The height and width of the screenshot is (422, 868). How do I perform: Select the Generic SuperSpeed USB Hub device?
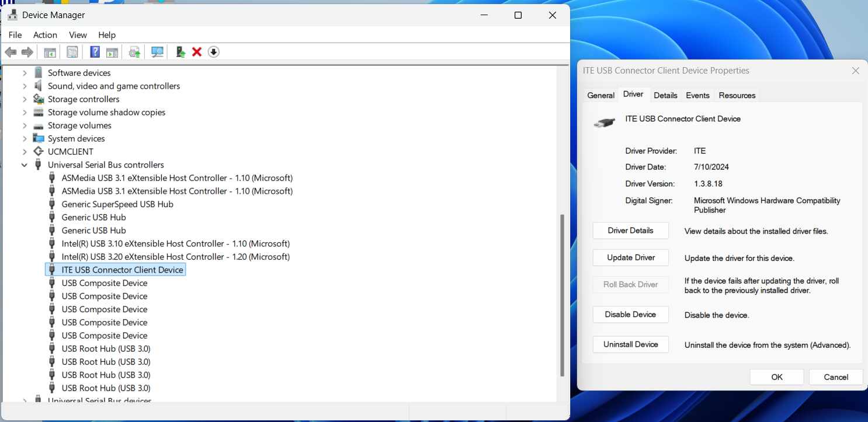coord(117,204)
